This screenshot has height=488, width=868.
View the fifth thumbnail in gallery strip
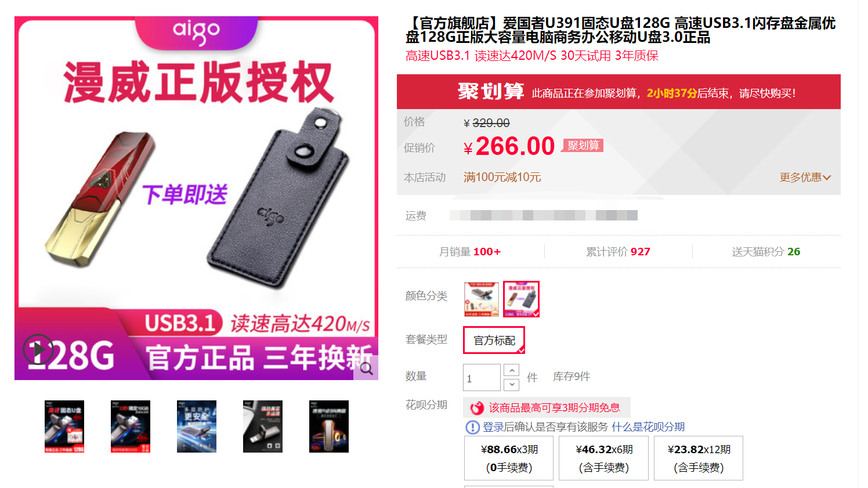[x=329, y=426]
